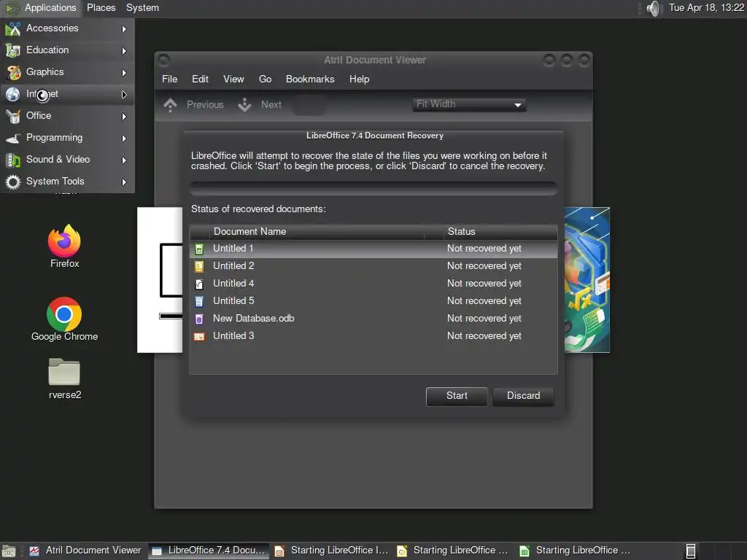
Task: Open the Accessories category icon
Action: tap(13, 28)
